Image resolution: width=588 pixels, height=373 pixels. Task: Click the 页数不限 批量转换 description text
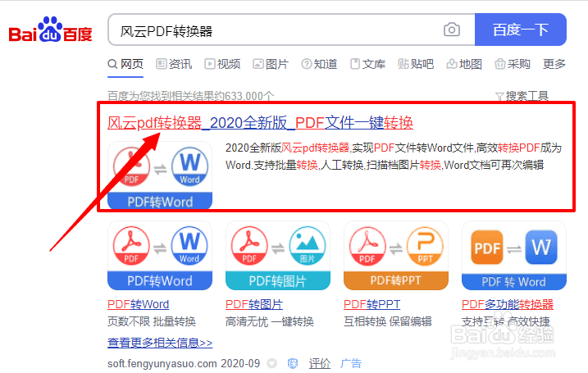152,321
